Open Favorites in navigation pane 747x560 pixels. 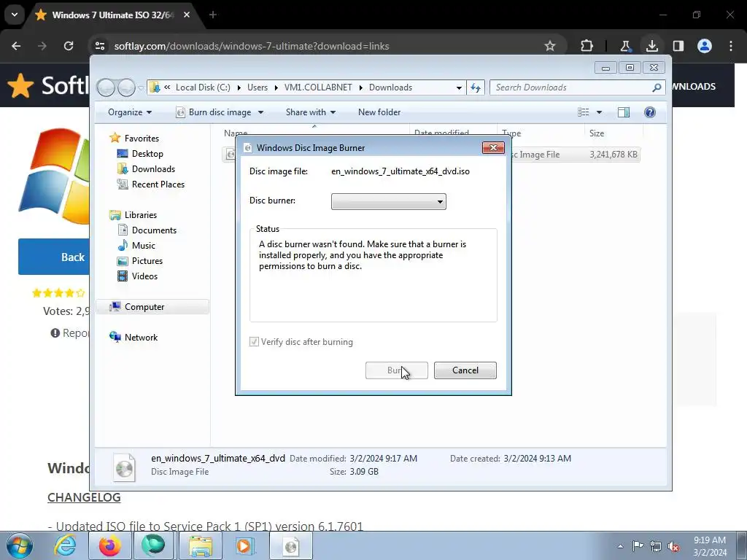(x=142, y=138)
